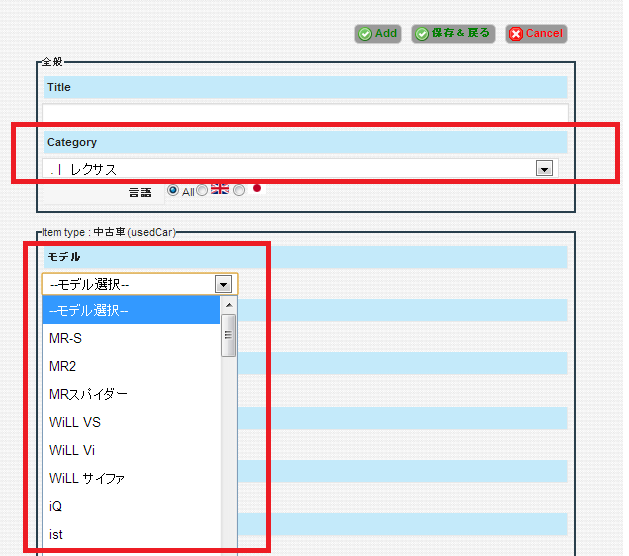Viewport: 629px width, 556px height.
Task: Open the Category dropdown showing レクサス
Action: [x=300, y=169]
